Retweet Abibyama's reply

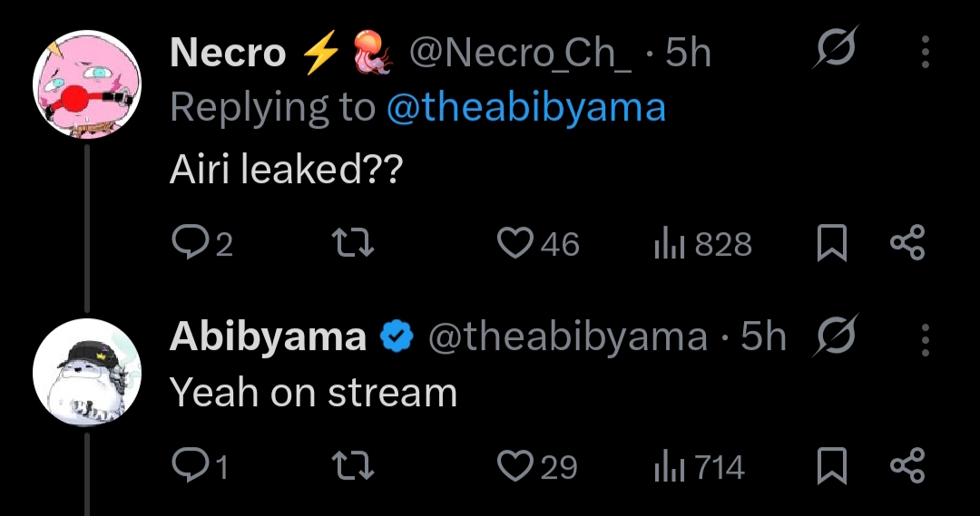click(x=353, y=466)
